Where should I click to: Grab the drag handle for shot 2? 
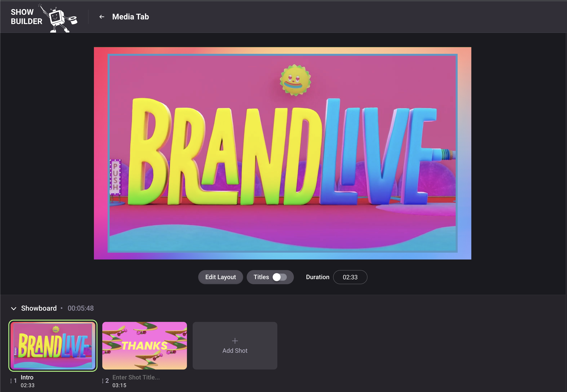point(103,381)
